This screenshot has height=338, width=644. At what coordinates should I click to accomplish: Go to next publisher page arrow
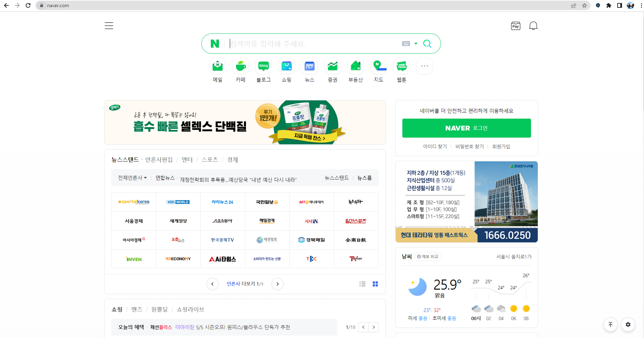(277, 284)
